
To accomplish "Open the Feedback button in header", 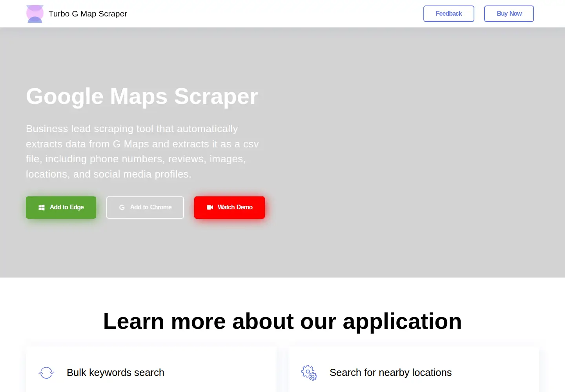I will pos(449,14).
